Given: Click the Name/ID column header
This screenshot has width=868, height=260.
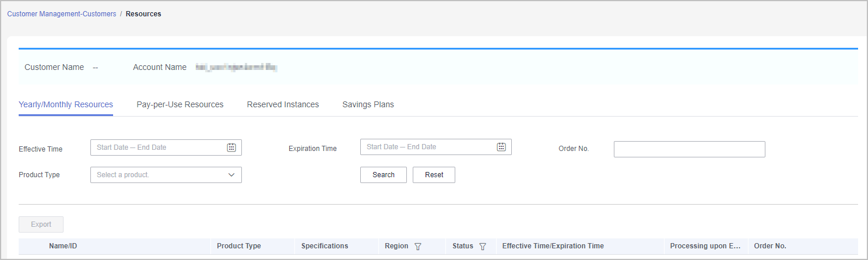Looking at the screenshot, I should coord(63,246).
